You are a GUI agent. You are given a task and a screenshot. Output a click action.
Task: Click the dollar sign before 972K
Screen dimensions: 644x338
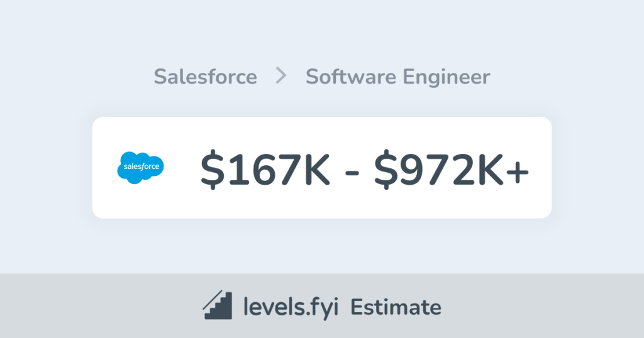(x=386, y=168)
